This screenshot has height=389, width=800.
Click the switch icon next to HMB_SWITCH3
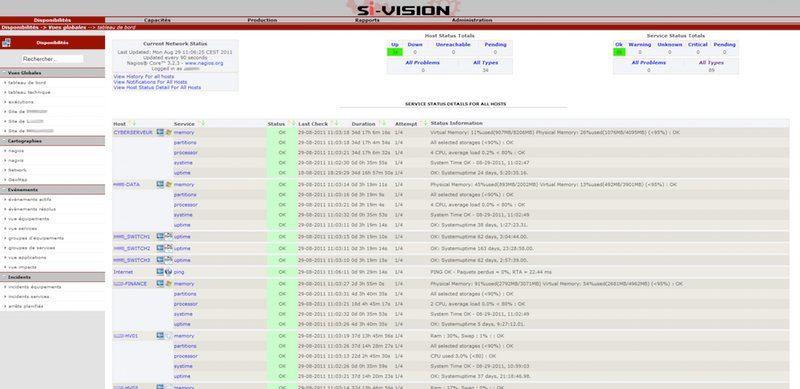[x=168, y=260]
